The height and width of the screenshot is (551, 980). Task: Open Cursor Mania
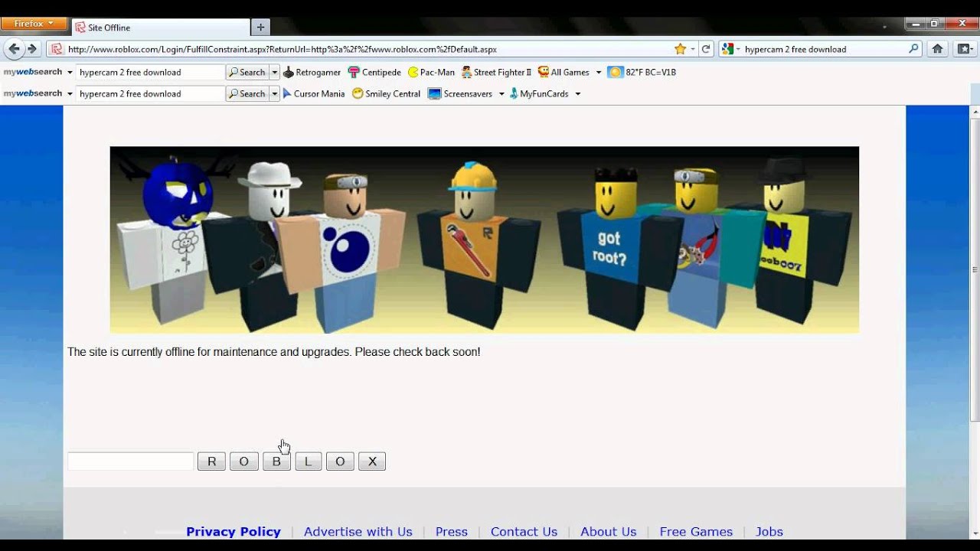click(313, 93)
